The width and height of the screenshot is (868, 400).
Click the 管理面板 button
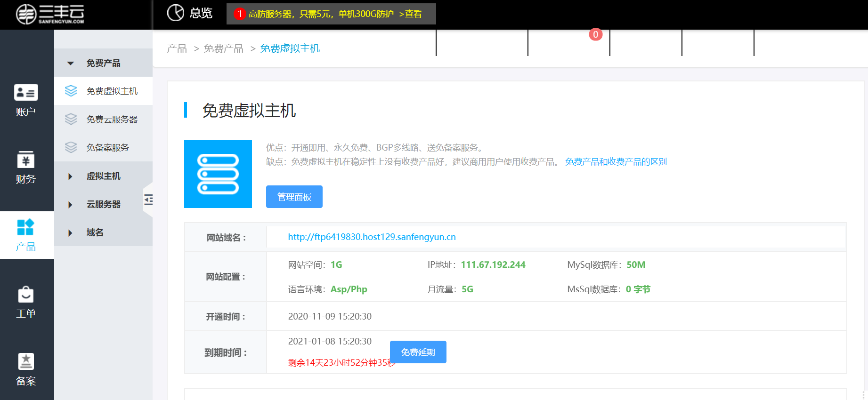pos(294,197)
